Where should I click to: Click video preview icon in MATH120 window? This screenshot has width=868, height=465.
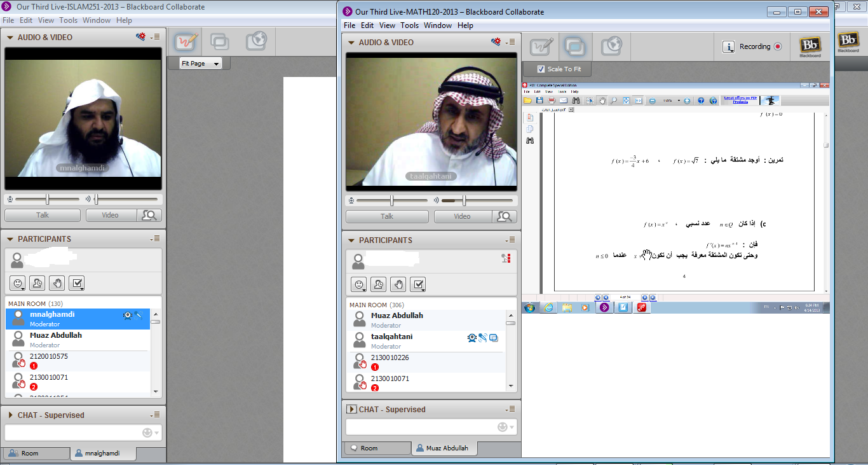pos(505,216)
